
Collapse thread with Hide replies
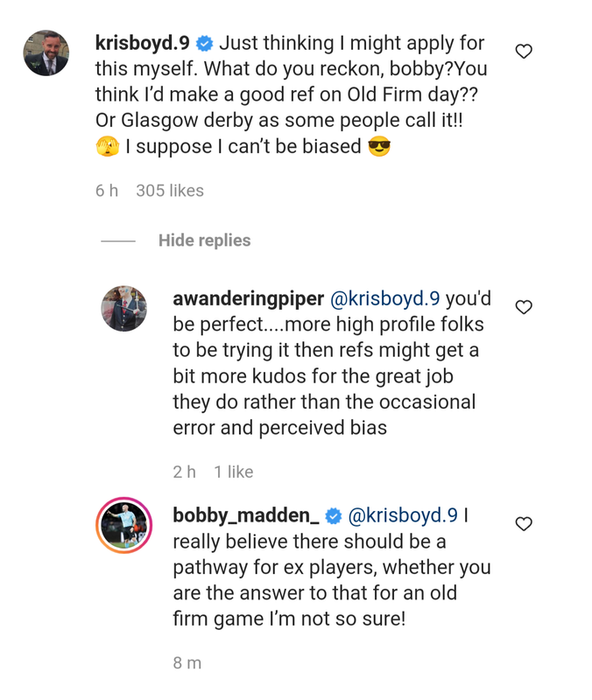(x=204, y=241)
